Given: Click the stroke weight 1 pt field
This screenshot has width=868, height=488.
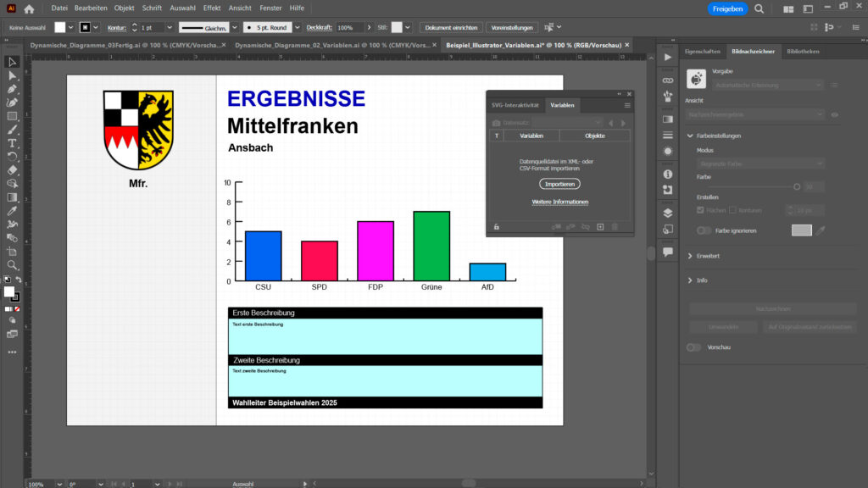Looking at the screenshot, I should tap(152, 28).
